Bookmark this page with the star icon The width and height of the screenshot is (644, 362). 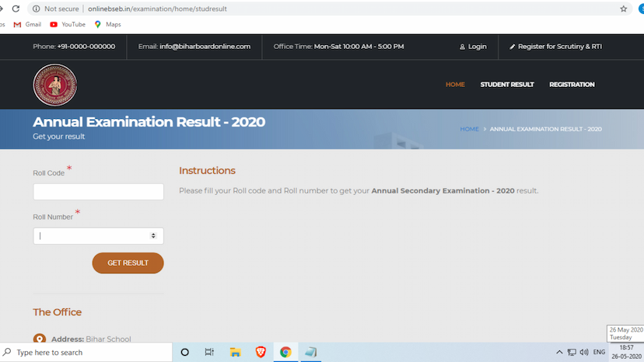click(624, 9)
